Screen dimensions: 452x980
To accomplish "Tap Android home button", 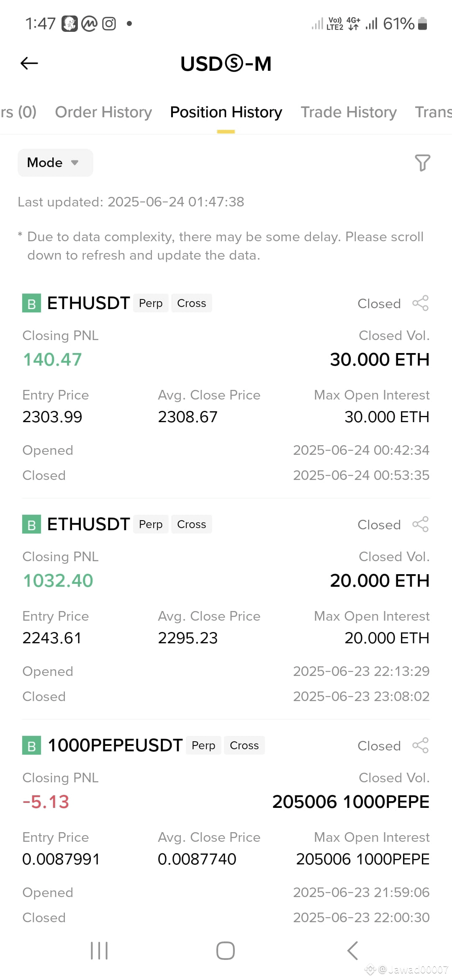I will coord(226,951).
